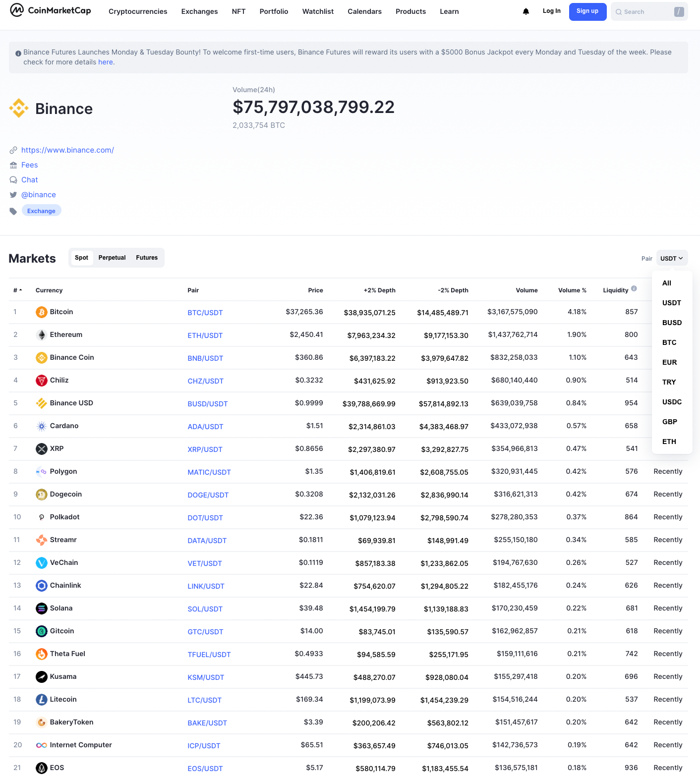Click the Internet Computer icon
700x778 pixels.
42,745
